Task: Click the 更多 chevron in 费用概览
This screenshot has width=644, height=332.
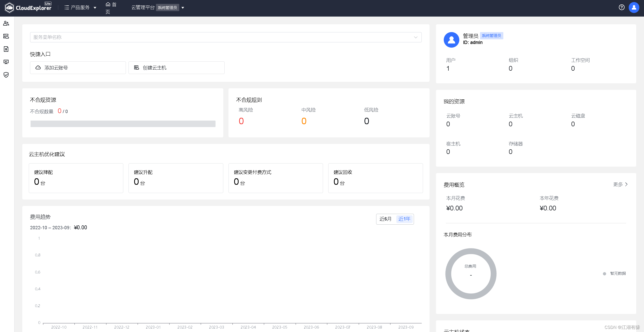Action: tap(626, 185)
